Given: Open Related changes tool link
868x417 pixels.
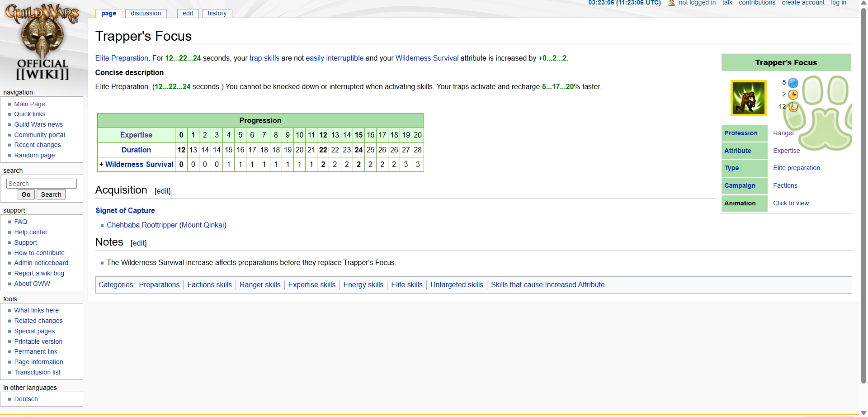Looking at the screenshot, I should (x=38, y=321).
